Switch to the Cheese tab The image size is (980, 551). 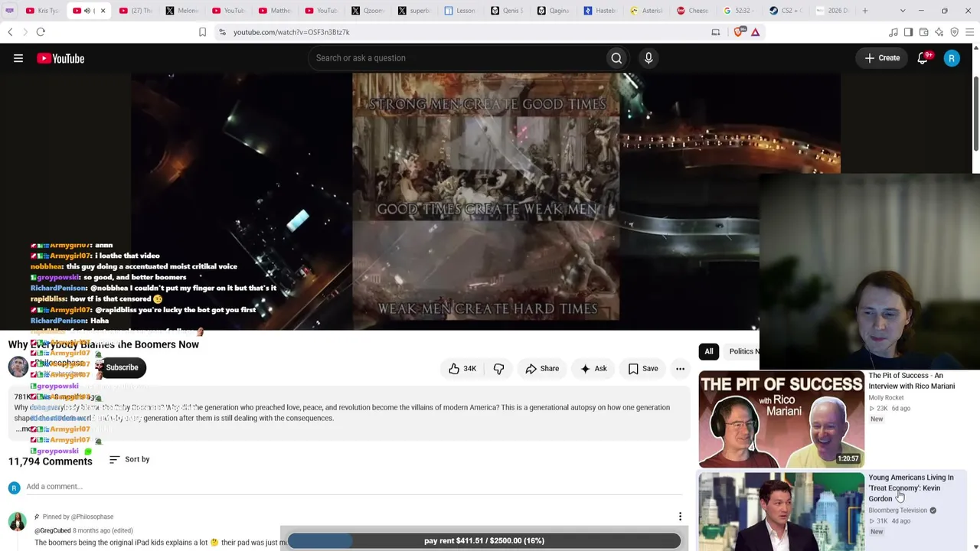coord(692,11)
